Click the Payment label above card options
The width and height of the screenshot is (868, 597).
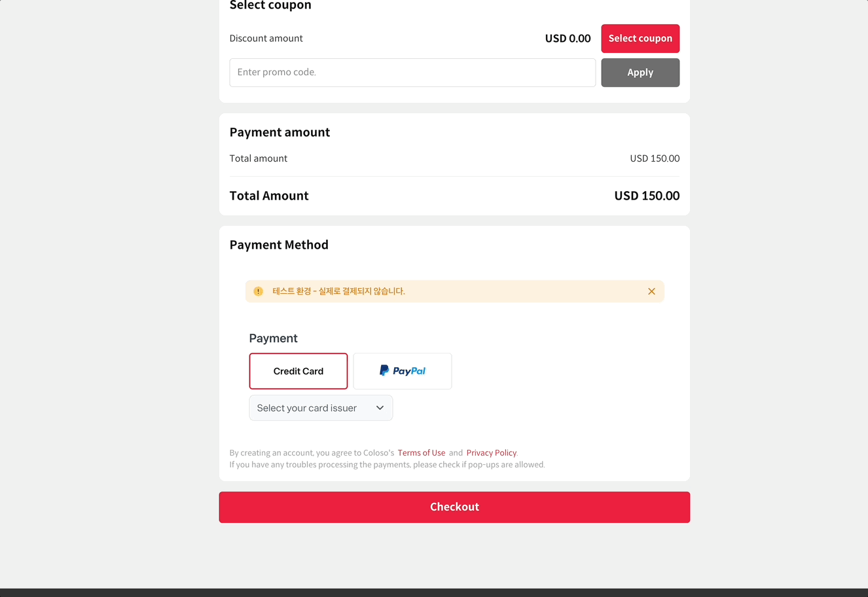tap(273, 338)
